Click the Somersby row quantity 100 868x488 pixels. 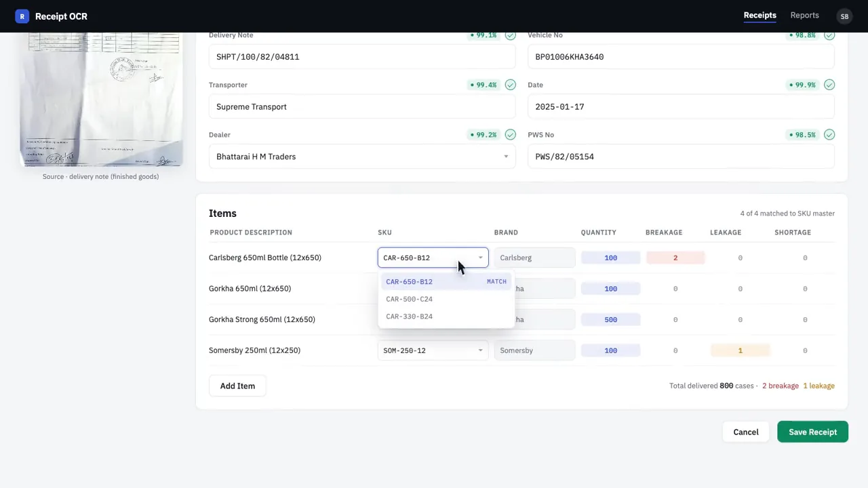pos(610,350)
